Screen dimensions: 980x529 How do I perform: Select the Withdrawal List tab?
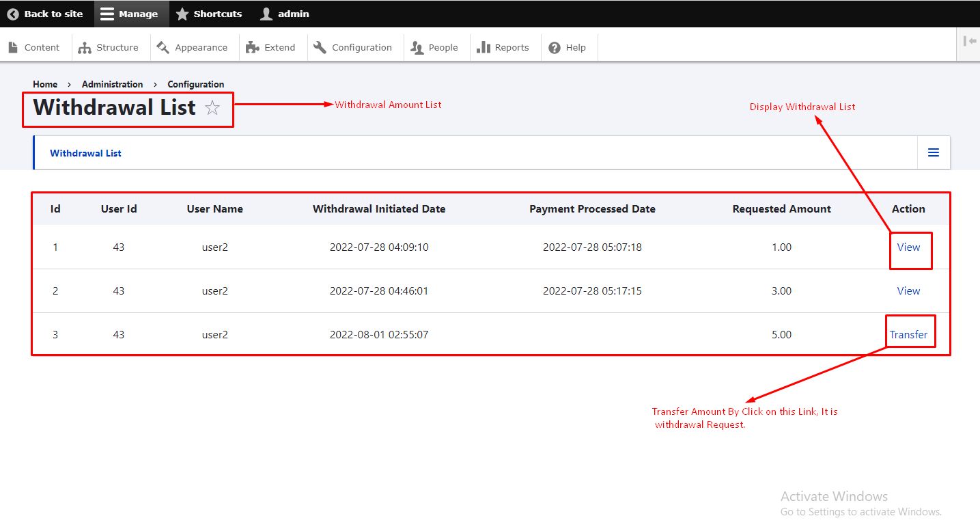pyautogui.click(x=86, y=153)
